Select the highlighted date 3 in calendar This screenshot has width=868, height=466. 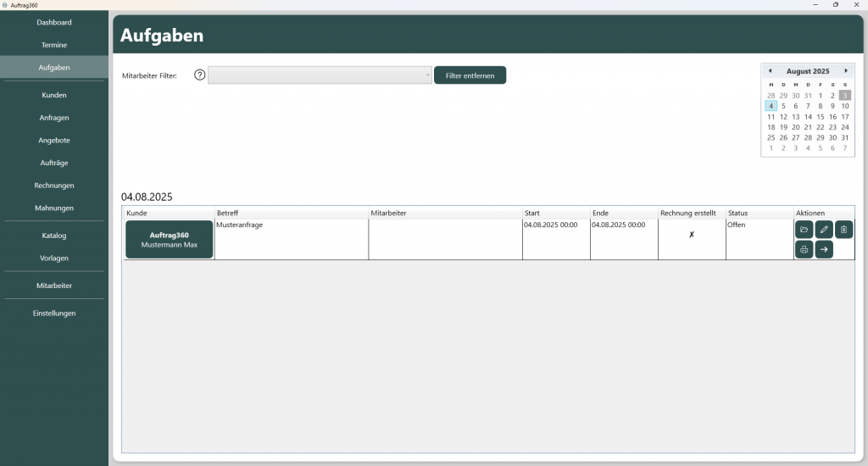click(x=845, y=96)
